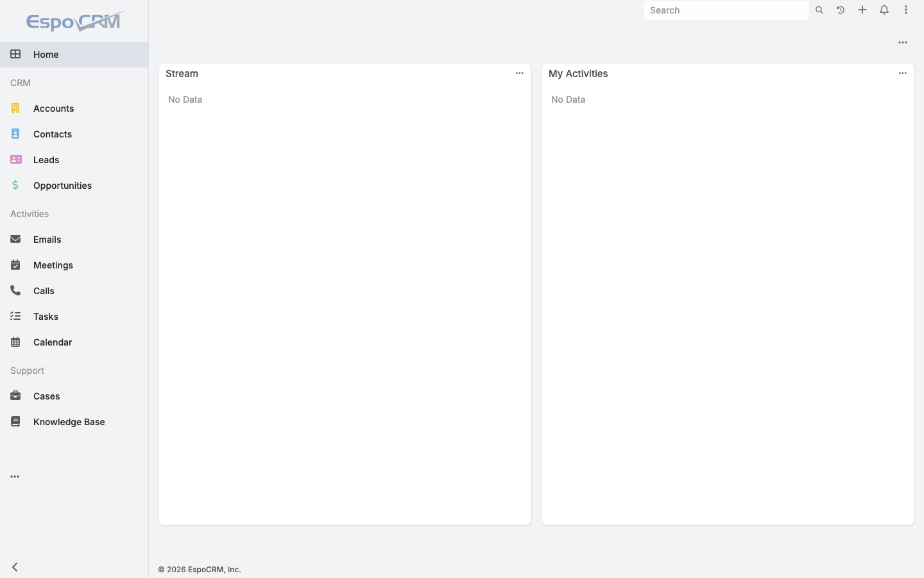
Task: Go to Opportunities
Action: (x=74, y=186)
